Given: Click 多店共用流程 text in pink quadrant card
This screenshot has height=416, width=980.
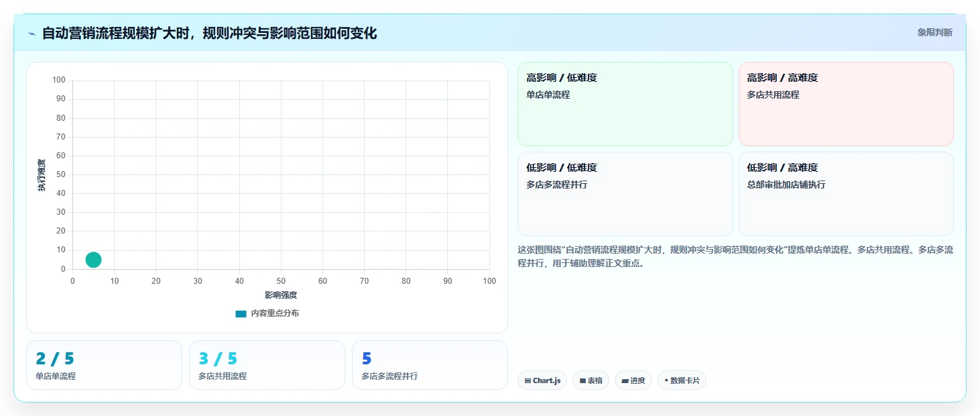Looking at the screenshot, I should coord(773,95).
